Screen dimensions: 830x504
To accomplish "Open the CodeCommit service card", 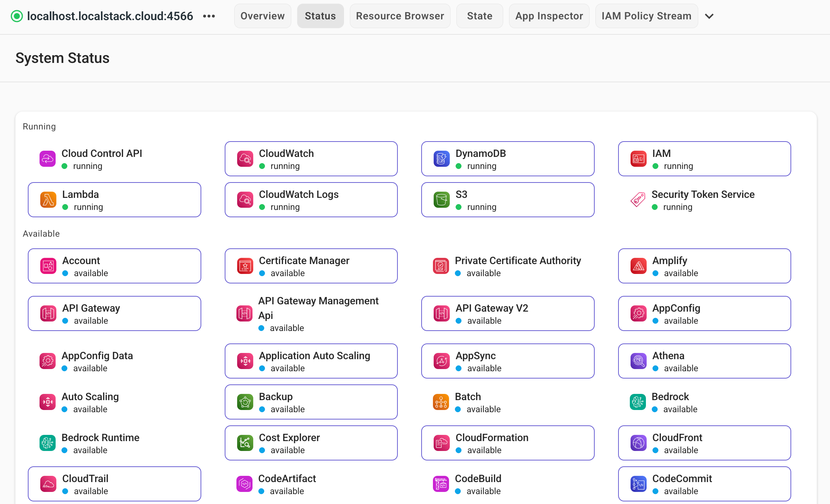I will pyautogui.click(x=704, y=484).
